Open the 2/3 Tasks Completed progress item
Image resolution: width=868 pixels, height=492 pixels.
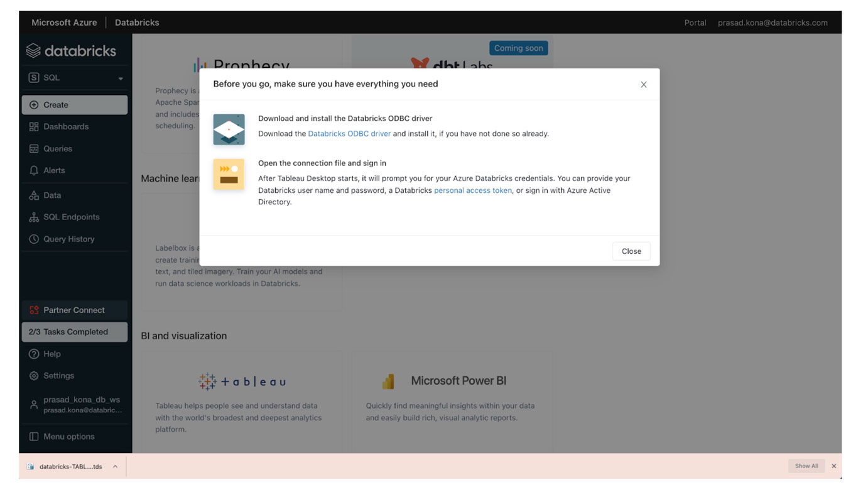(75, 332)
